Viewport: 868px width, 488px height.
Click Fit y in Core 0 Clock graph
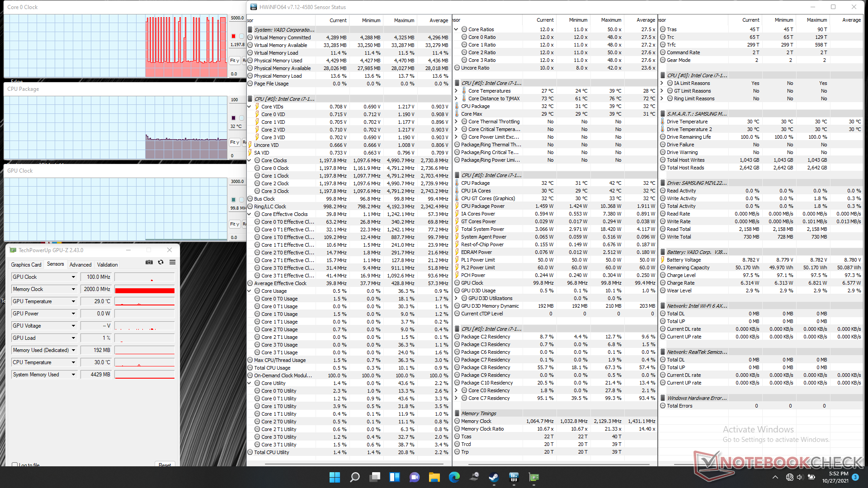(x=235, y=61)
